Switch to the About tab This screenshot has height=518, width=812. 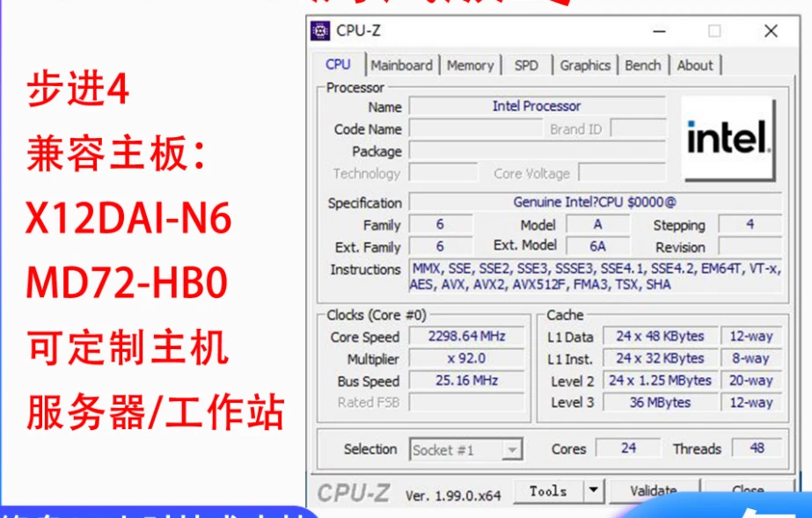695,64
